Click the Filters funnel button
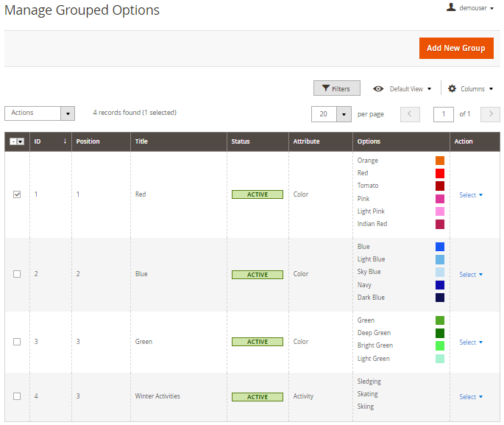The width and height of the screenshot is (504, 425). pos(336,88)
